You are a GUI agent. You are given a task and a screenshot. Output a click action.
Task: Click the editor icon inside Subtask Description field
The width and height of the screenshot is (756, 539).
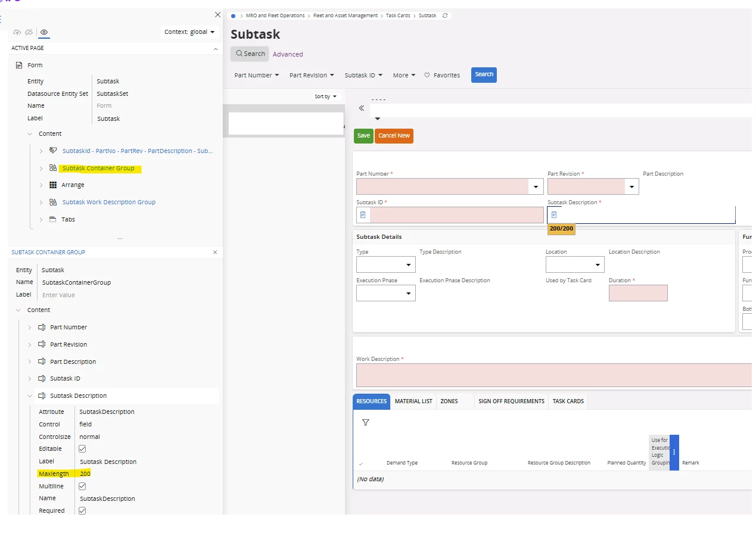pos(554,215)
